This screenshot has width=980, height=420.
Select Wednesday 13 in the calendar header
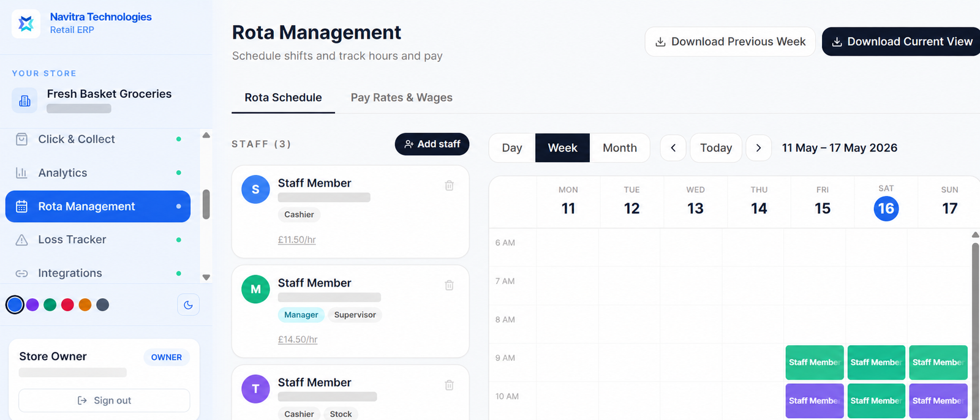[x=695, y=202]
